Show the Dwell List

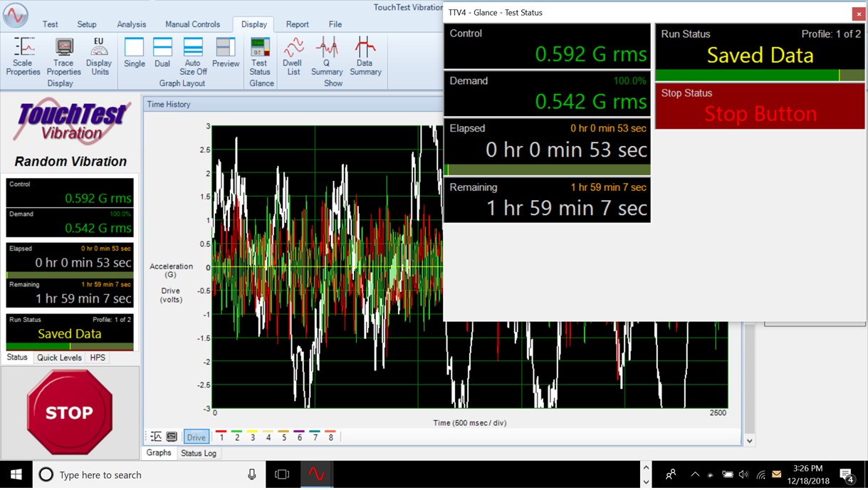tap(293, 56)
